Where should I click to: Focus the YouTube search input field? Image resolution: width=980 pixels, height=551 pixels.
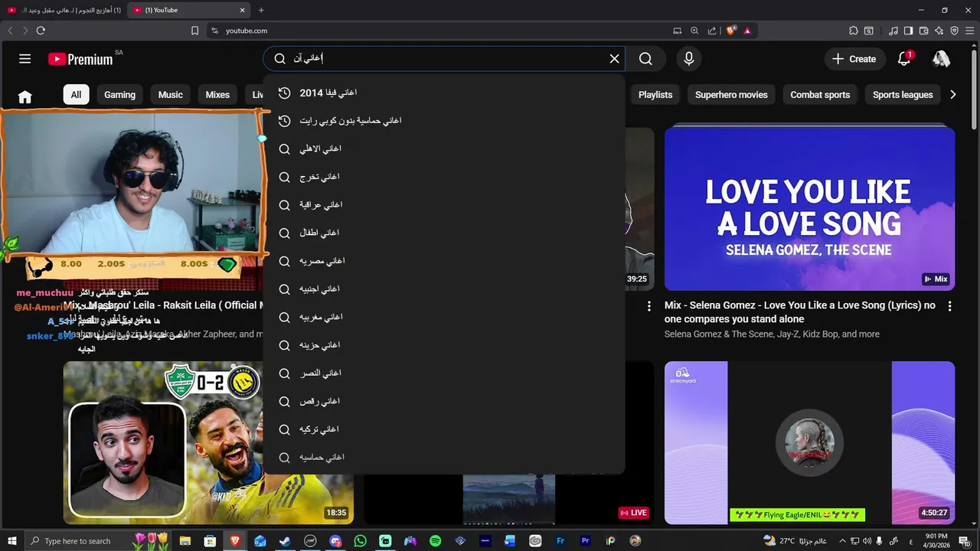[x=444, y=59]
